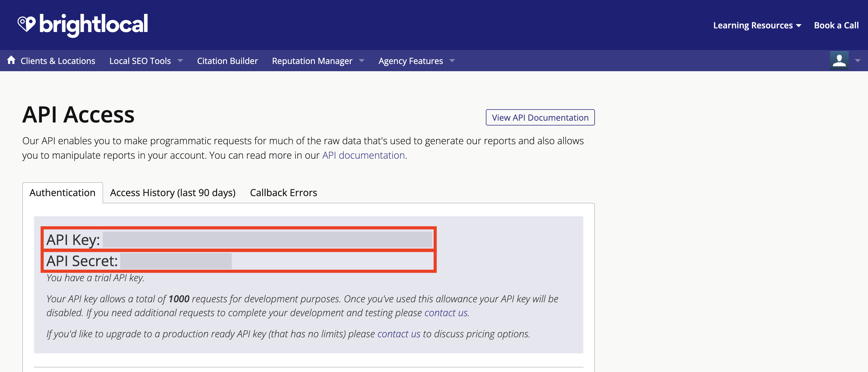
Task: Go to Clients & Locations
Action: pos(58,61)
